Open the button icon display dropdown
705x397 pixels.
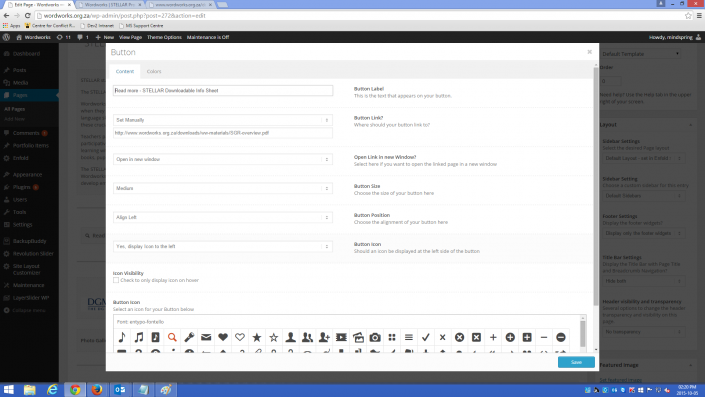point(223,246)
